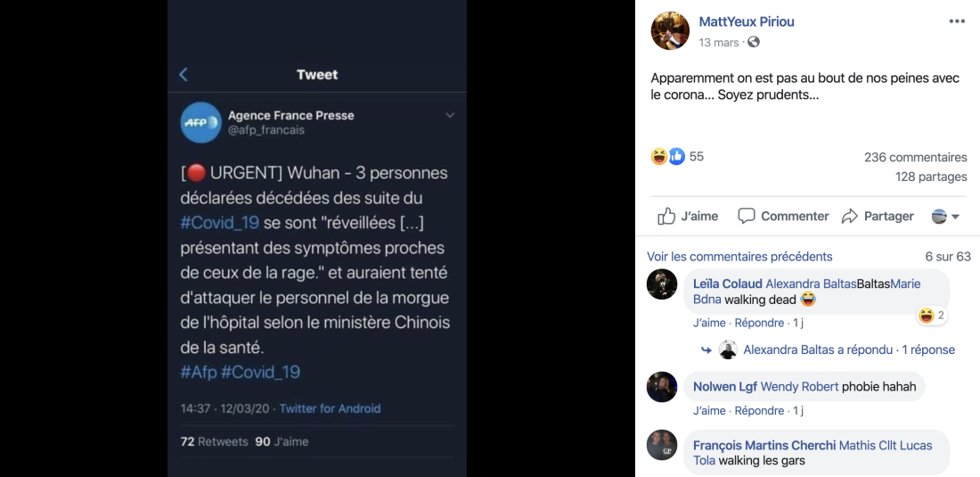This screenshot has width=980, height=477.
Task: Expand the tweet options chevron
Action: [x=450, y=116]
